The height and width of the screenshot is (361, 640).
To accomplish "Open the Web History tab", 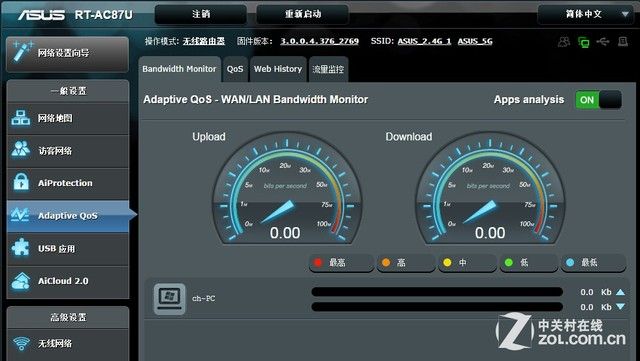I will pos(278,69).
